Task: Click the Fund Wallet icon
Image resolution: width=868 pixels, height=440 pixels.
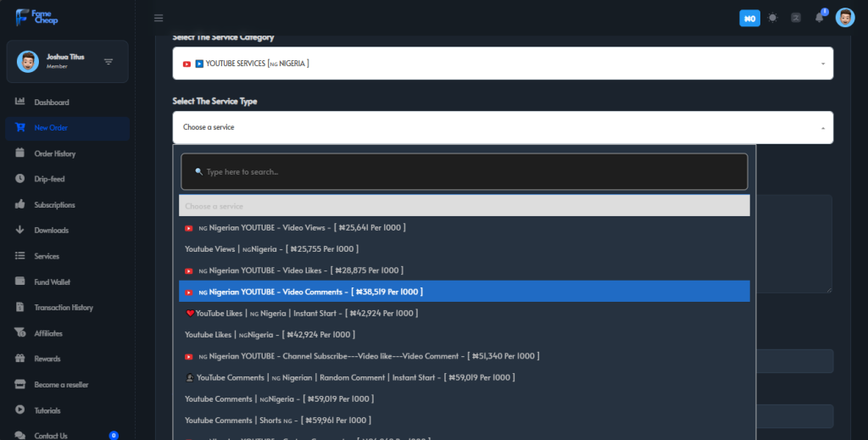Action: point(20,281)
